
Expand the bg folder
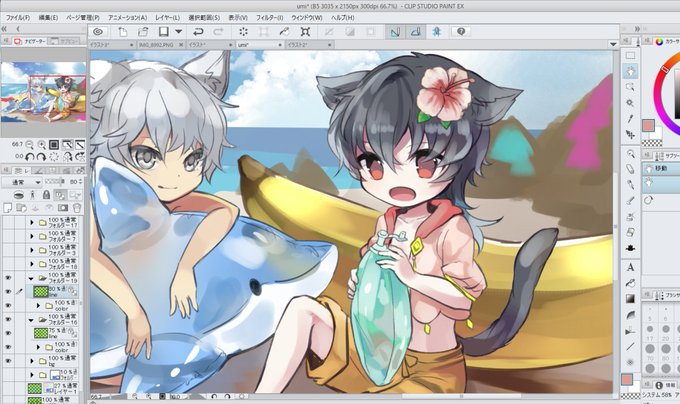click(x=32, y=361)
